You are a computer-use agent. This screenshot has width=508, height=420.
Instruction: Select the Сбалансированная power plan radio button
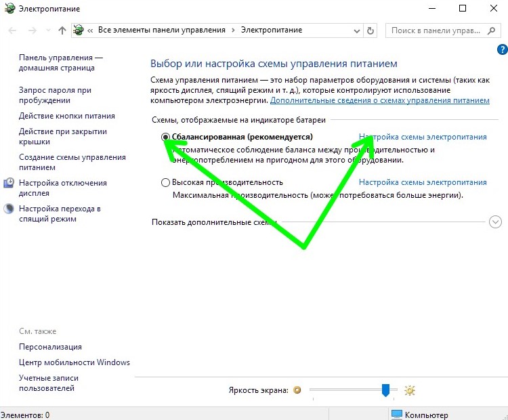[x=165, y=137]
